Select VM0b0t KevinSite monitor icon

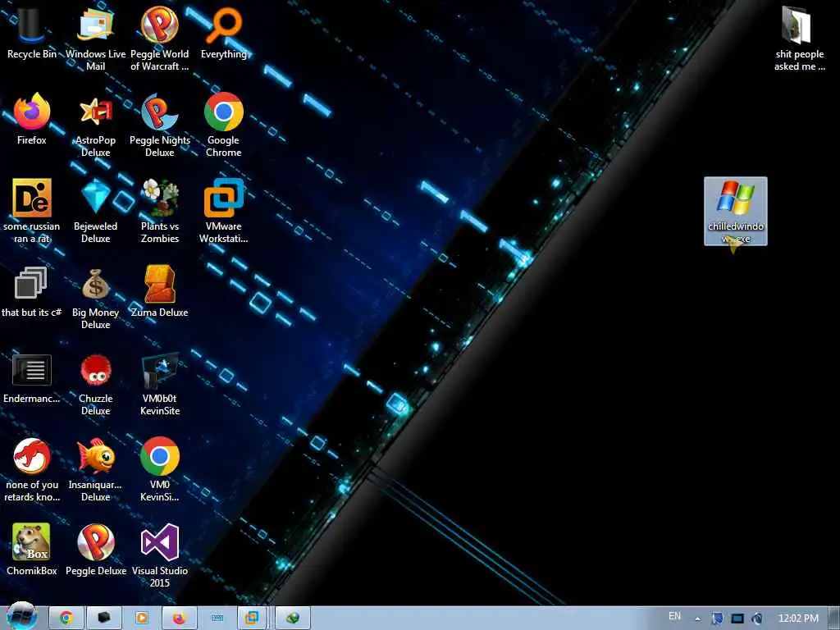click(160, 384)
